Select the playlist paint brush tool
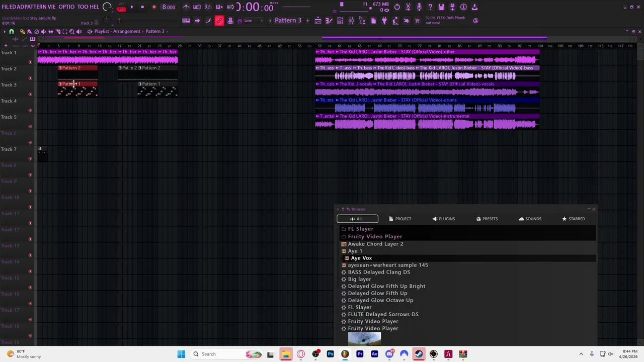This screenshot has width=644, height=362. (29, 32)
